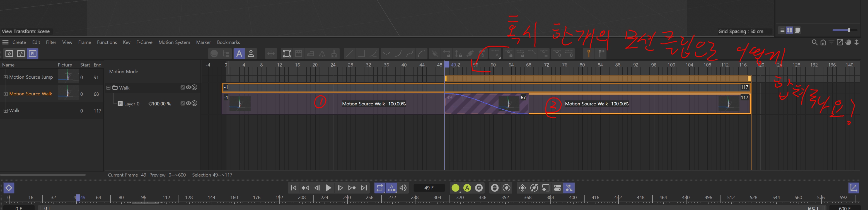Play the animation forwards
The height and width of the screenshot is (210, 868).
tap(328, 188)
